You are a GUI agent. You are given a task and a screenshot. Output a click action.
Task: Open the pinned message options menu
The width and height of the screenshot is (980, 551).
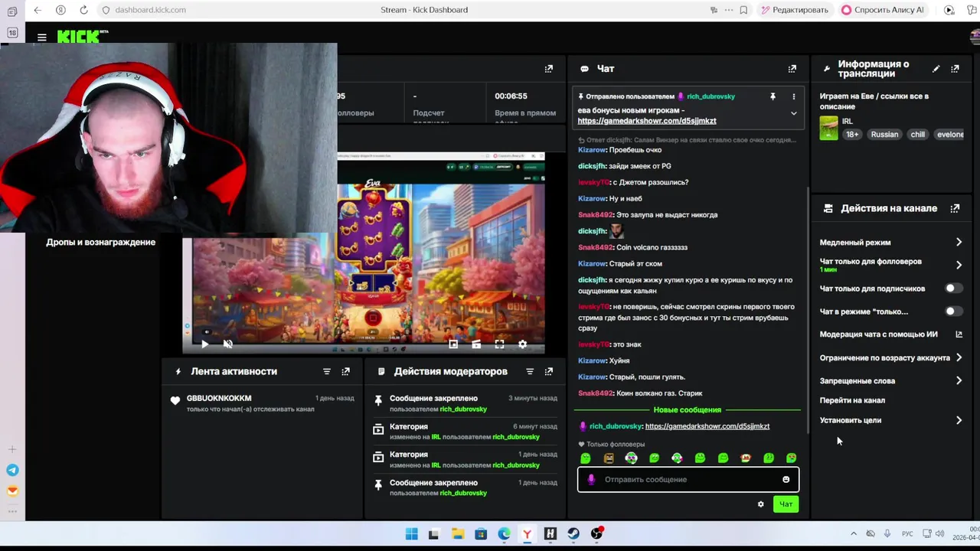[x=793, y=96]
